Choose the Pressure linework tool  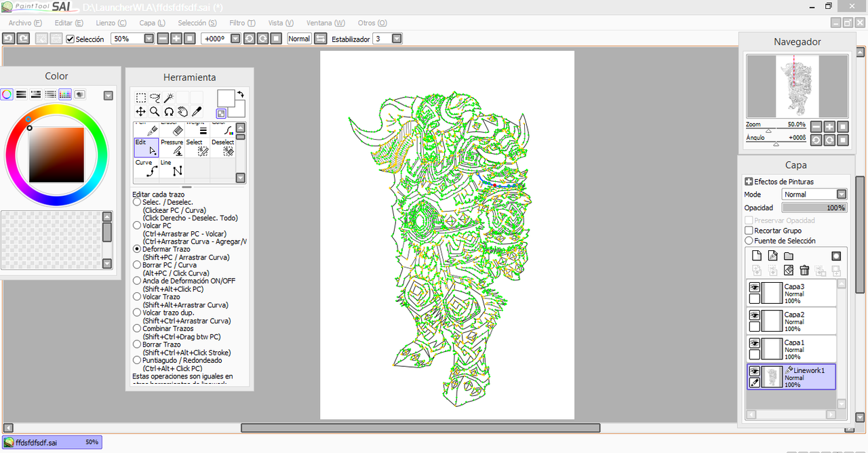click(x=172, y=148)
